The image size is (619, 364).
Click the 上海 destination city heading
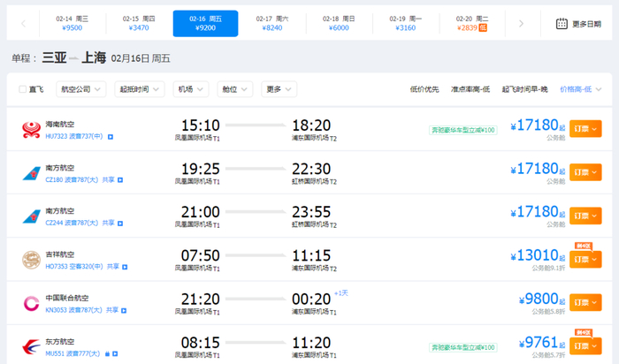tap(94, 58)
